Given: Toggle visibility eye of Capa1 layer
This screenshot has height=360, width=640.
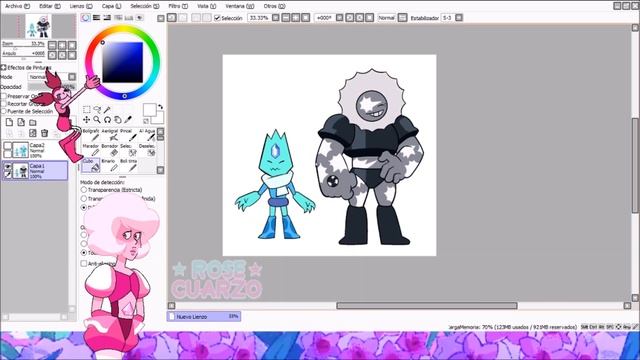Looking at the screenshot, I should point(7,167).
